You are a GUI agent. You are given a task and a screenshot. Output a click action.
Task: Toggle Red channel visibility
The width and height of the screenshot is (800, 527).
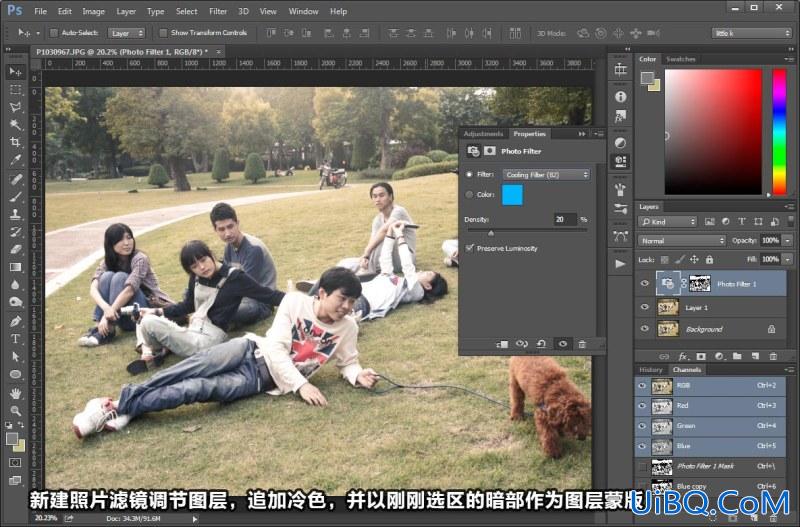click(642, 406)
